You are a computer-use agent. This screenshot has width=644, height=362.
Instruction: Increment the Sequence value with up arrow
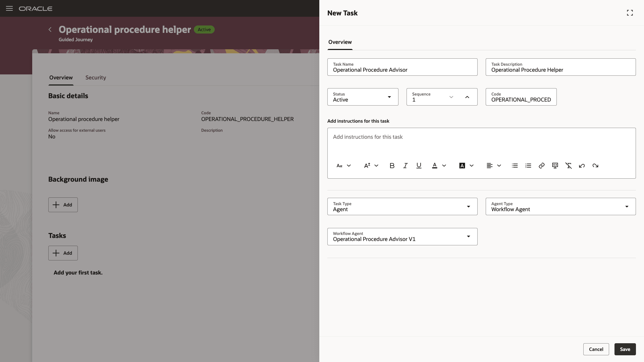click(467, 97)
